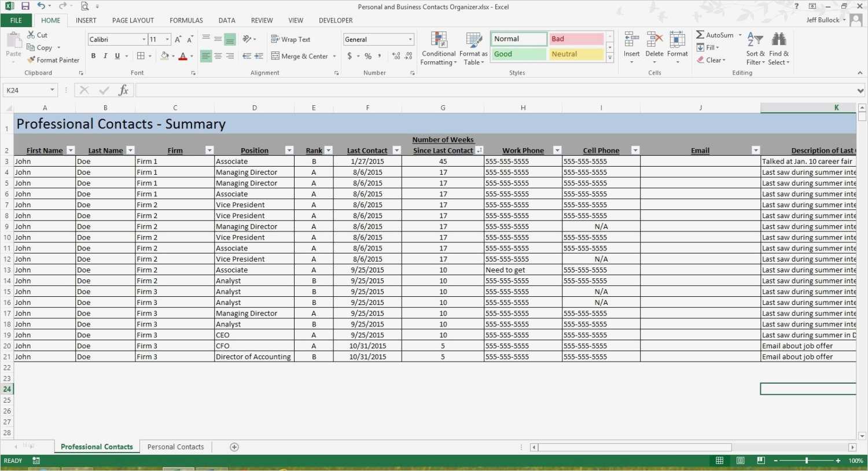
Task: Toggle Wrap Text
Action: click(x=290, y=39)
